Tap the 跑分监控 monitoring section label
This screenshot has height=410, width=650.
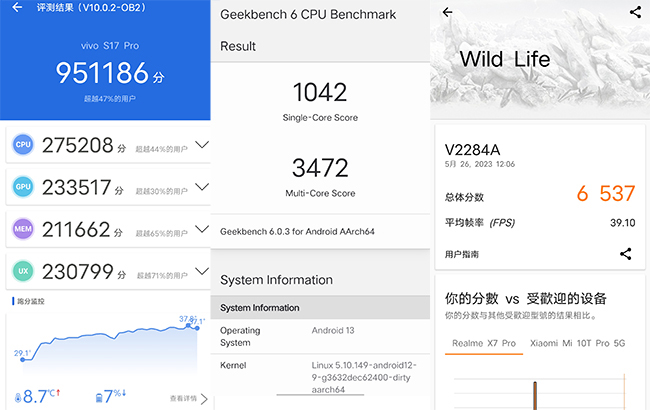(30, 301)
